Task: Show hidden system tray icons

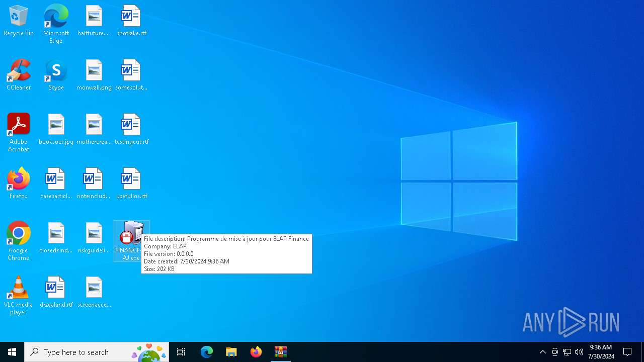Action: pos(543,352)
